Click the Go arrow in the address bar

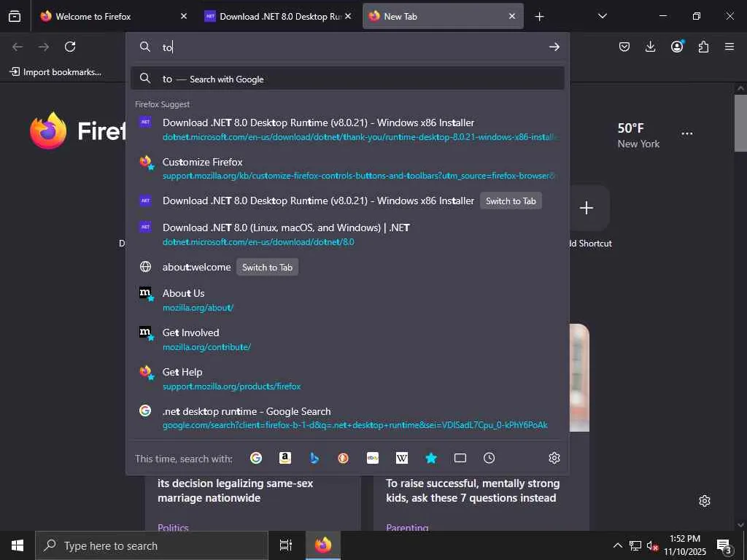pos(554,47)
